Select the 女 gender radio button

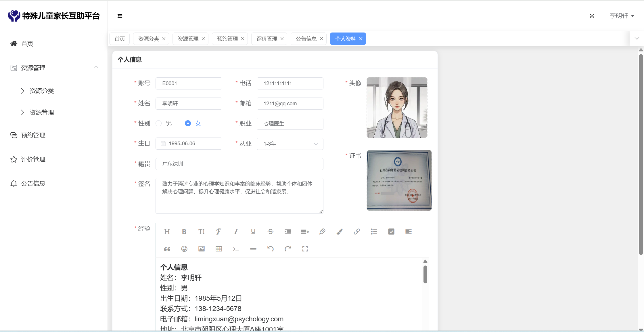pos(188,123)
